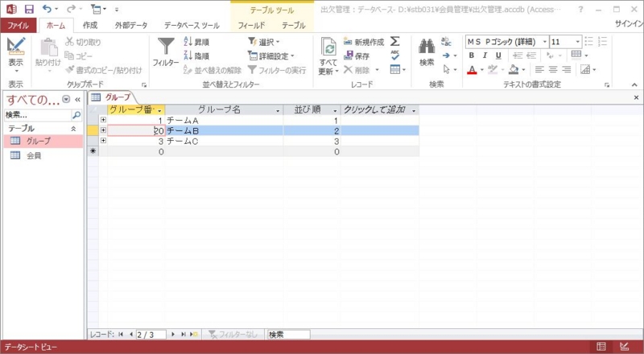Go to last record button
Viewport: 644px width, 354px height.
(x=184, y=335)
